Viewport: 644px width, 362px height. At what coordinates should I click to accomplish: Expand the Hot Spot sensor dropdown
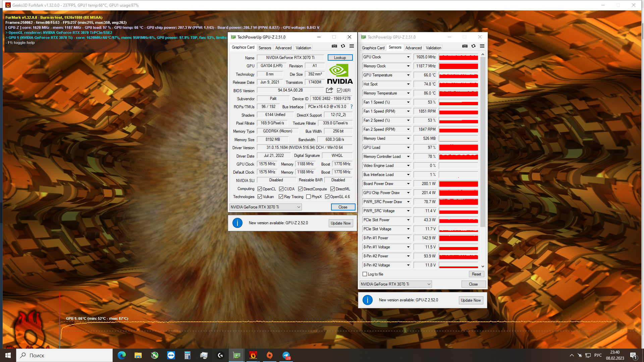point(408,84)
